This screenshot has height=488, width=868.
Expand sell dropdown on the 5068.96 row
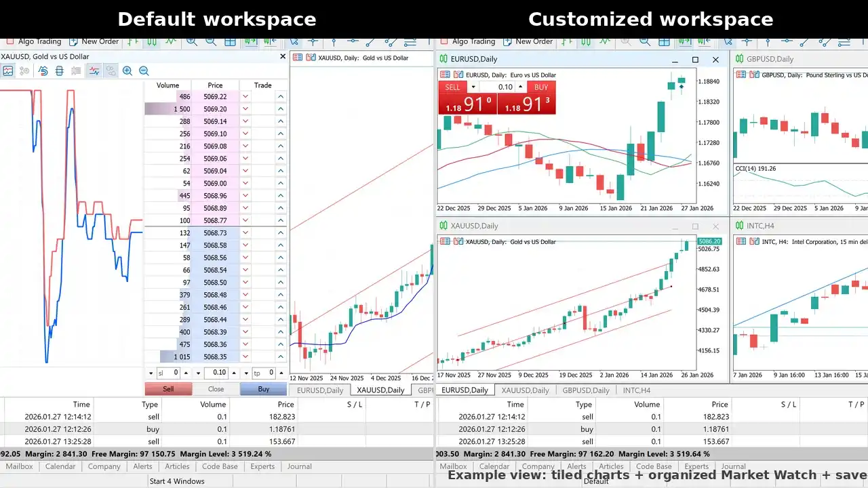pyautogui.click(x=245, y=196)
